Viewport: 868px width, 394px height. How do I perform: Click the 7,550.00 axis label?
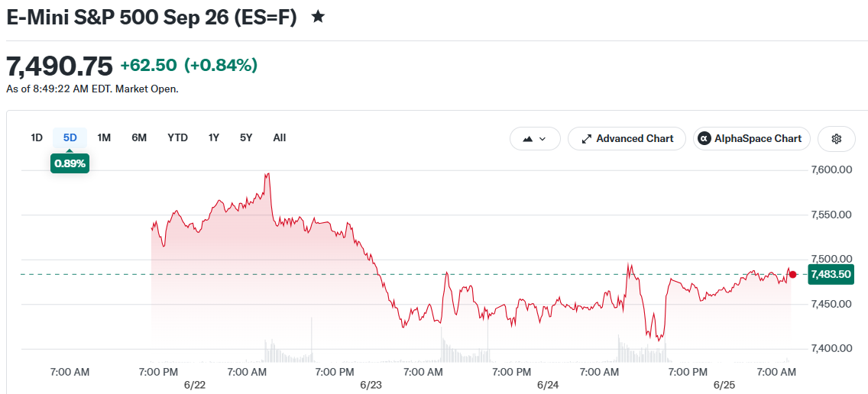click(831, 215)
